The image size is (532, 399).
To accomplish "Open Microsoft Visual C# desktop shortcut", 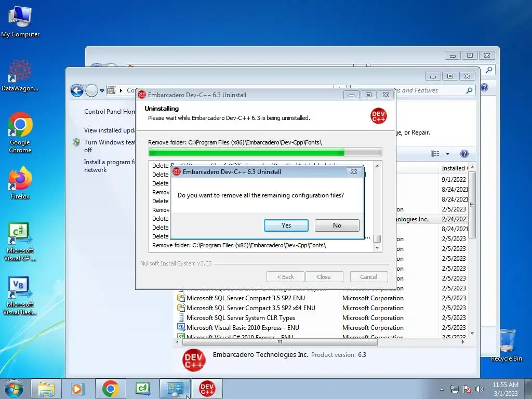I will coord(20,242).
